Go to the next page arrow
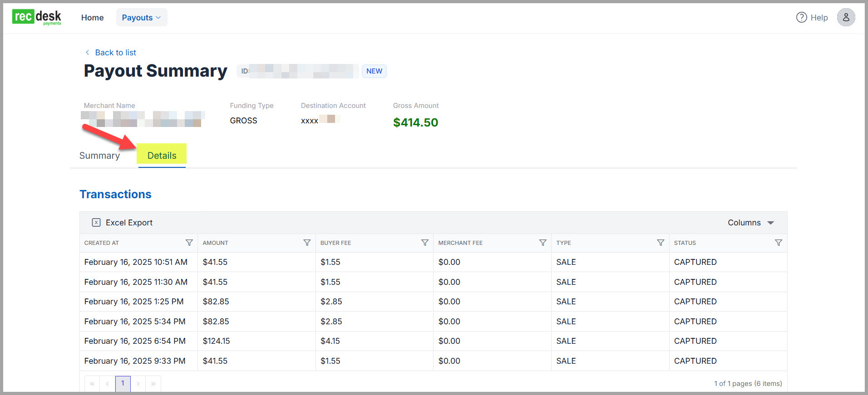Image resolution: width=868 pixels, height=395 pixels. point(138,384)
